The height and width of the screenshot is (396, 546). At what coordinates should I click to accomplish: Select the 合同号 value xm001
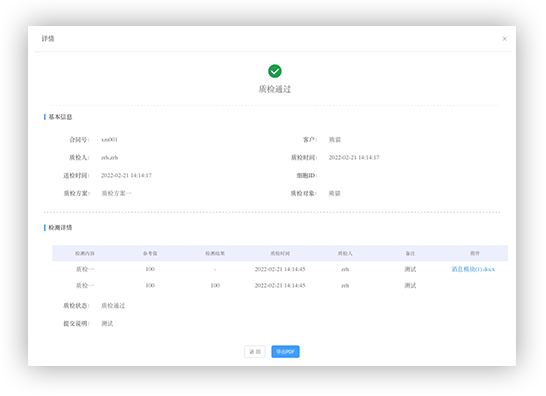click(x=109, y=140)
